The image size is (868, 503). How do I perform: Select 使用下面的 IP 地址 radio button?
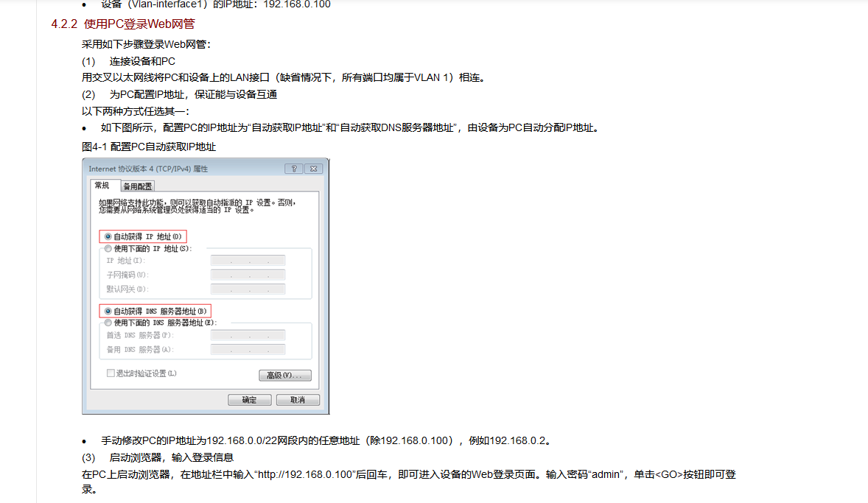(108, 248)
